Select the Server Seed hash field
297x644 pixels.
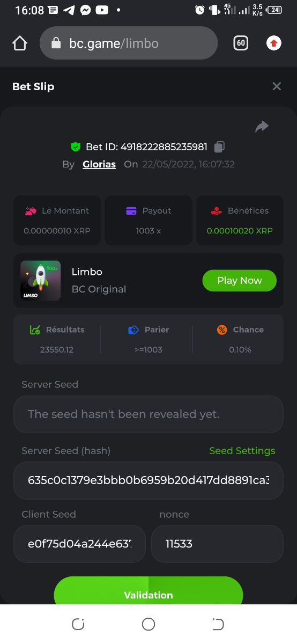pyautogui.click(x=148, y=480)
